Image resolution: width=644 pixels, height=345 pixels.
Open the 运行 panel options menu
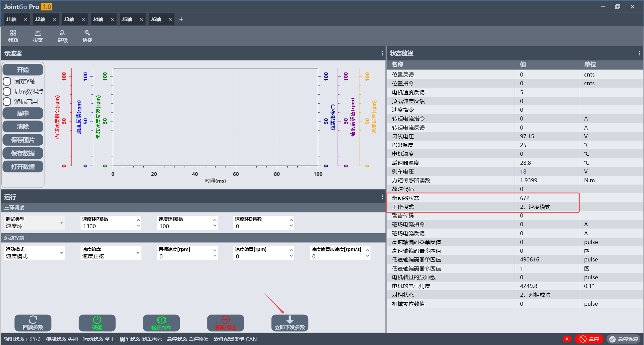(x=382, y=197)
